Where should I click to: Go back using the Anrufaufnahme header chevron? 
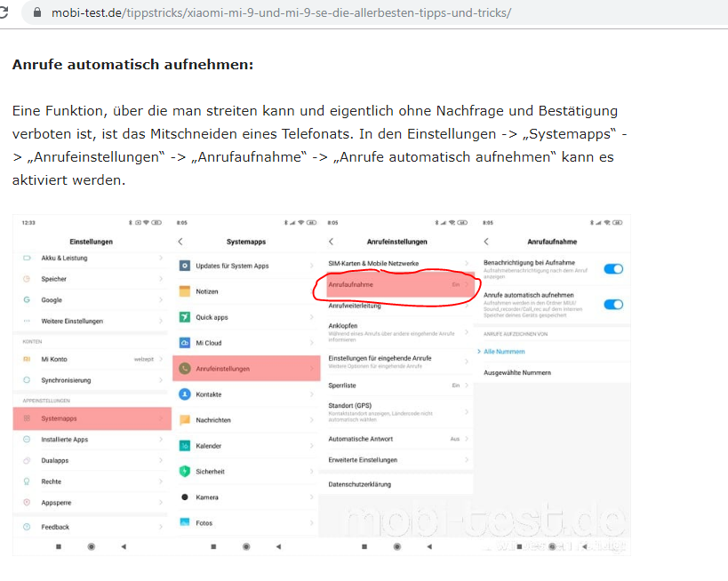click(486, 242)
